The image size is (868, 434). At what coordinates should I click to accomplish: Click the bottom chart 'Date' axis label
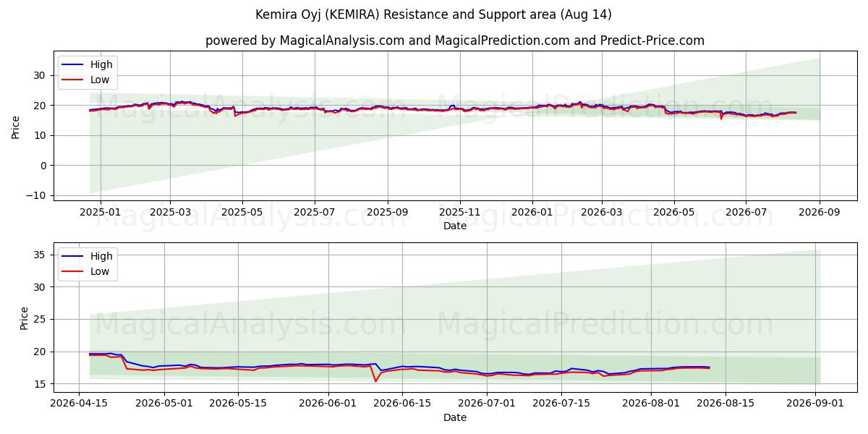tap(455, 418)
